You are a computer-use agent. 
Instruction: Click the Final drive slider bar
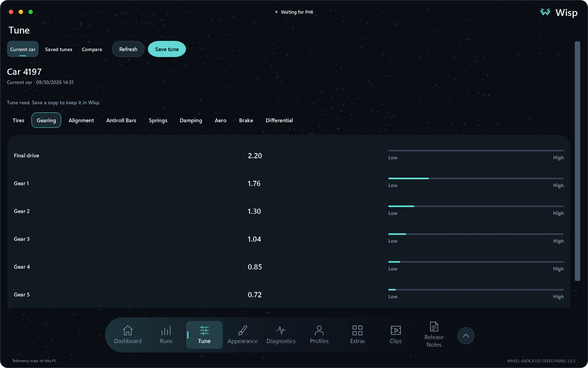tap(476, 151)
